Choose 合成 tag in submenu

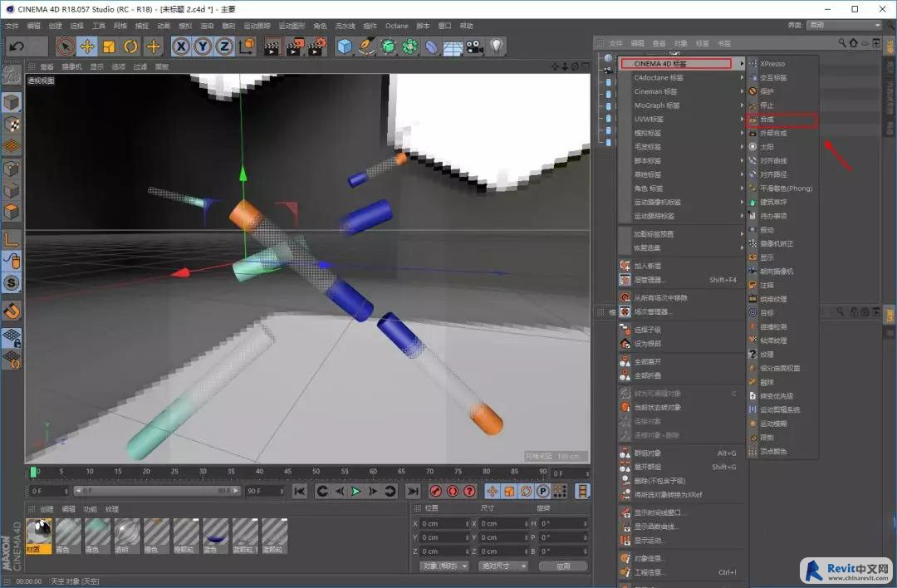tap(782, 119)
